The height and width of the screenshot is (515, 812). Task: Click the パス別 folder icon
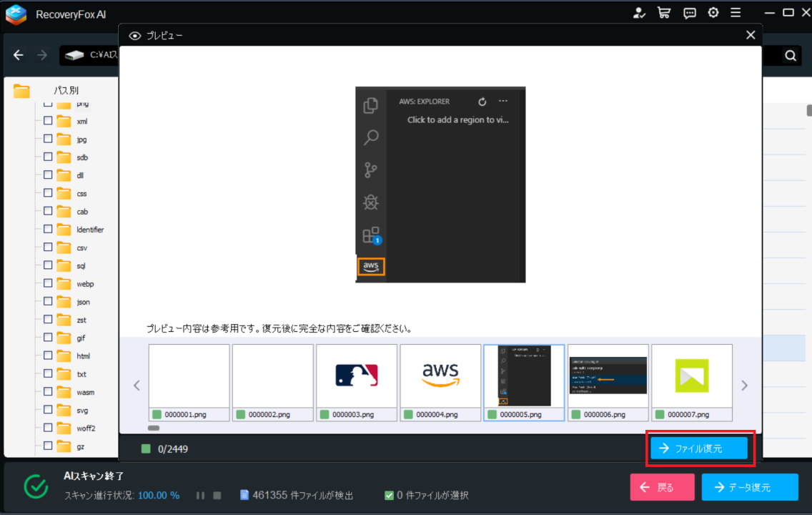tap(21, 91)
